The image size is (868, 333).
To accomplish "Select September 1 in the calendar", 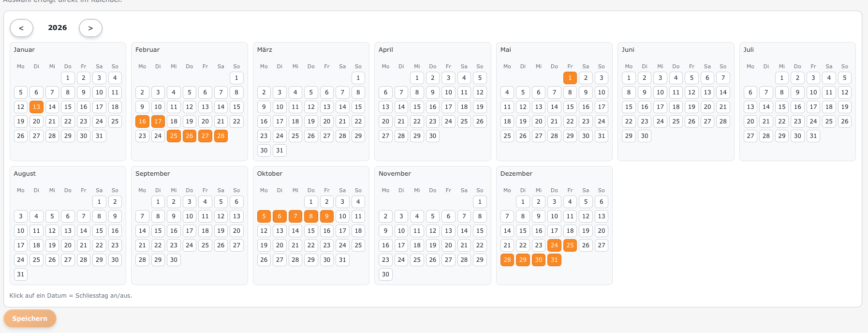I will click(158, 202).
